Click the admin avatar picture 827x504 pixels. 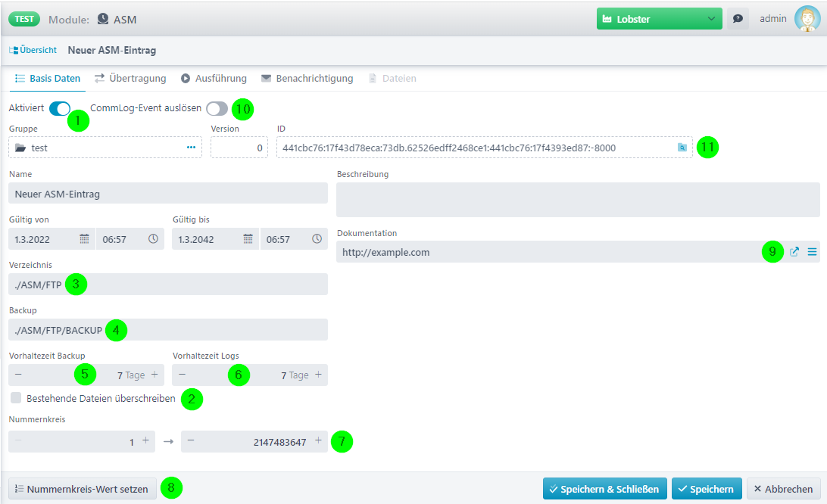pos(807,18)
